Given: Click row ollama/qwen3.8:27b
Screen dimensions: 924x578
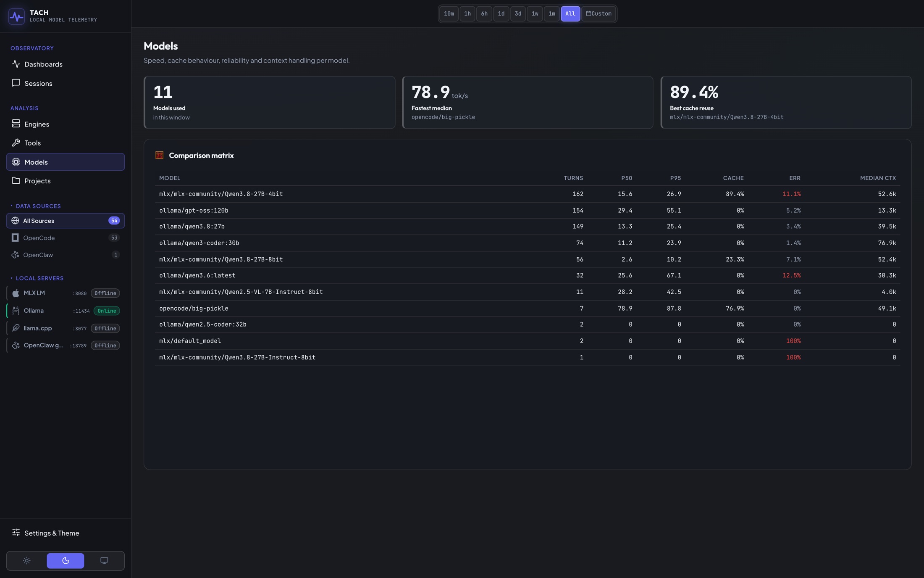Looking at the screenshot, I should 528,226.
